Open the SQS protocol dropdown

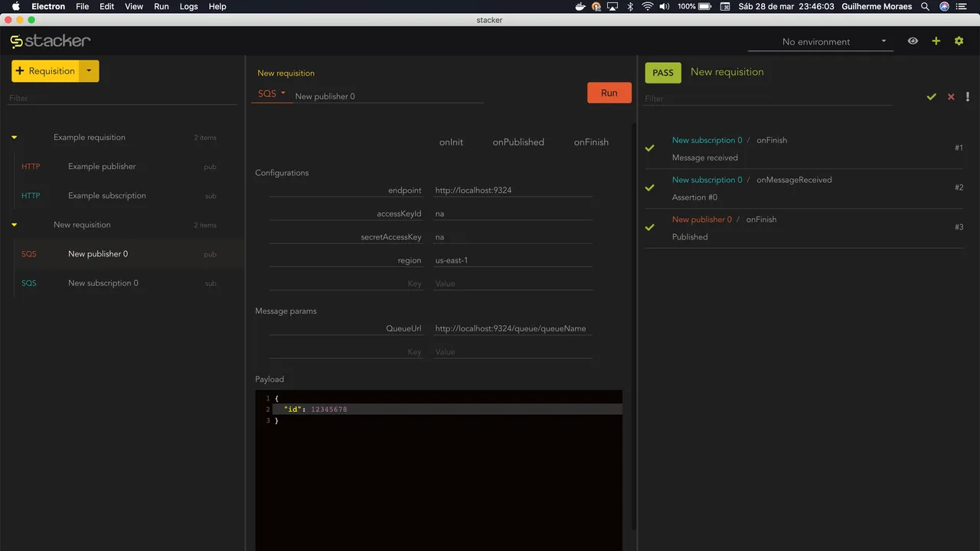pos(271,93)
